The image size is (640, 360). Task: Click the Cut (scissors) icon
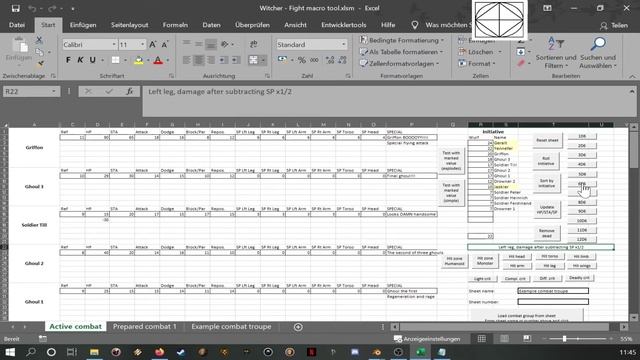tap(39, 40)
